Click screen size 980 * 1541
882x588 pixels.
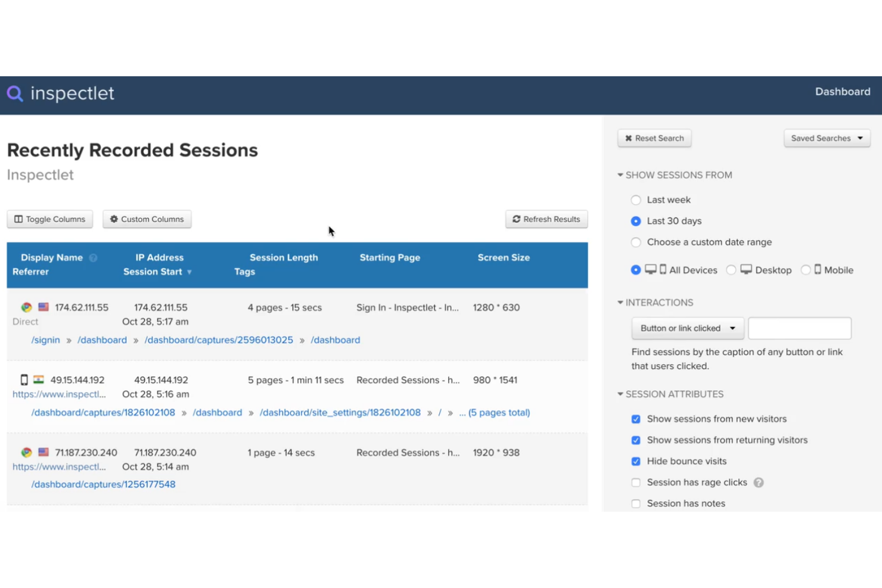[x=495, y=380]
